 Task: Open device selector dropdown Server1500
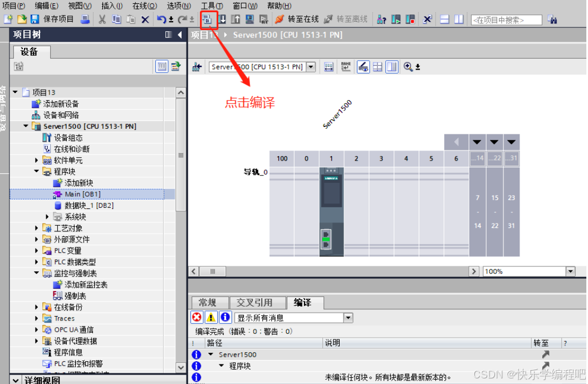[x=311, y=67]
